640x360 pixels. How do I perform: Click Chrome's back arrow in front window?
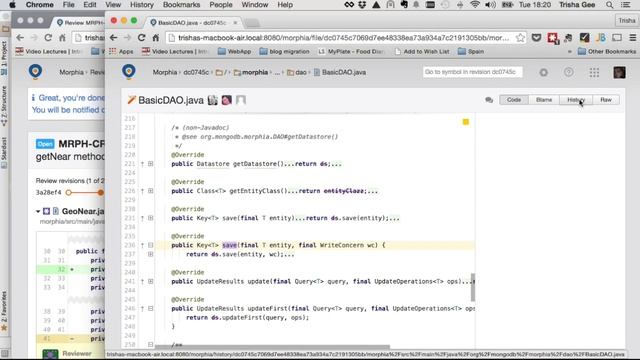click(113, 38)
